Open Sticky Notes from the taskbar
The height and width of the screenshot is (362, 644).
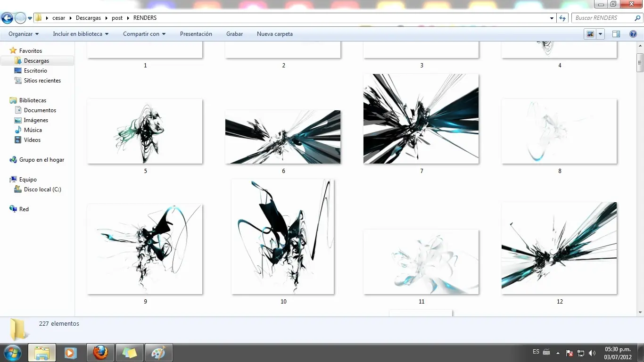(129, 353)
